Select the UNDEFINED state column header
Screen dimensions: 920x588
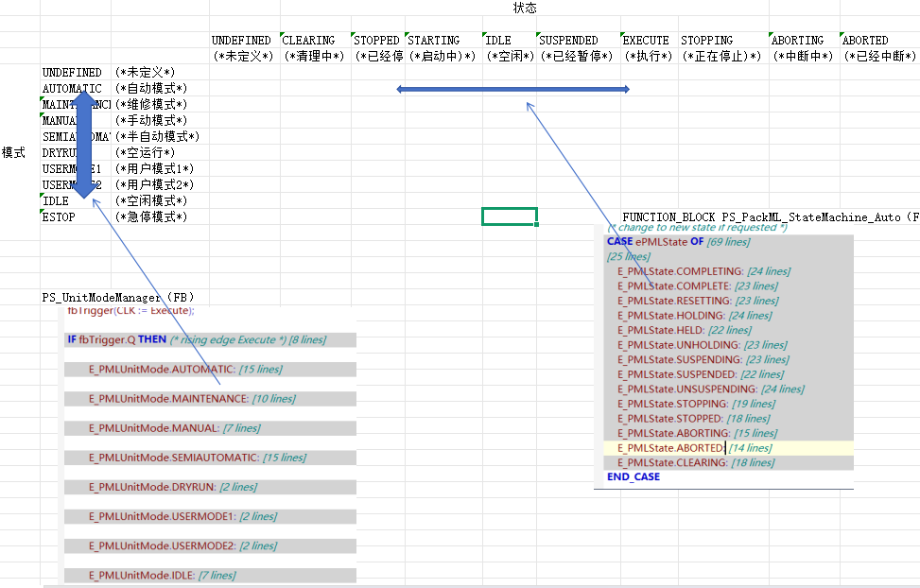(x=245, y=40)
